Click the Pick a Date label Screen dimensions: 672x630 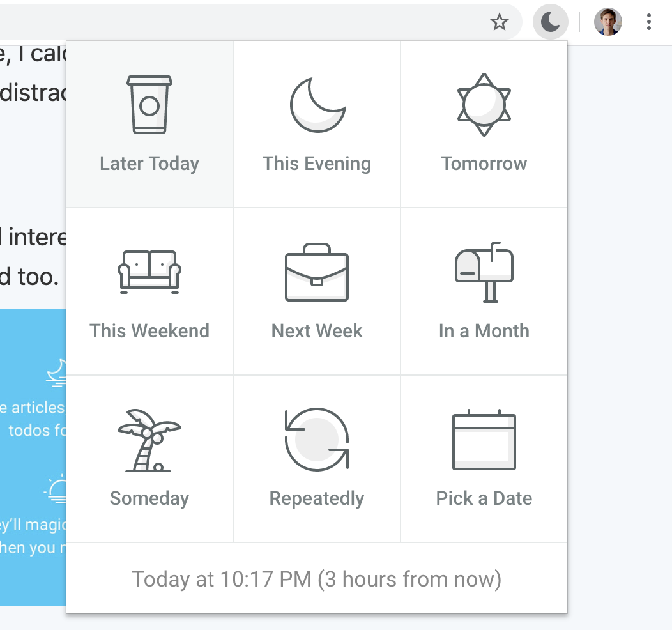click(484, 498)
